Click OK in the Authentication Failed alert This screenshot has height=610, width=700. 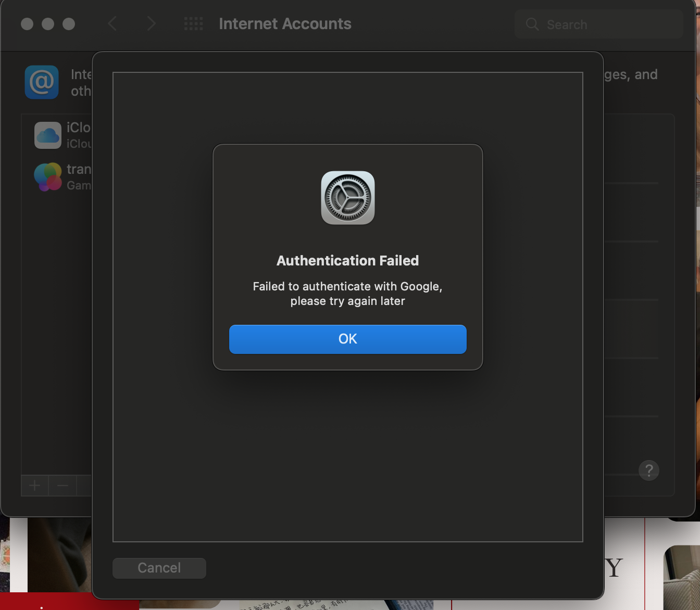coord(348,339)
